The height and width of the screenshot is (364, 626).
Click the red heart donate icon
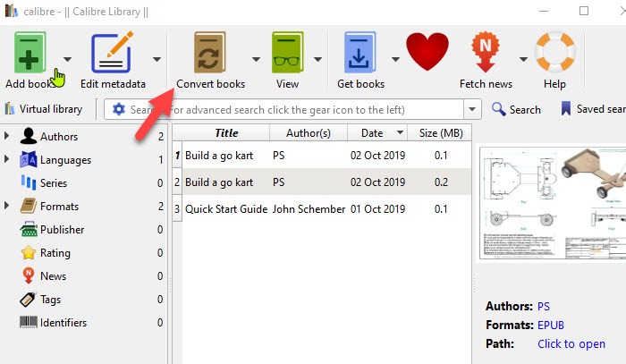point(427,52)
